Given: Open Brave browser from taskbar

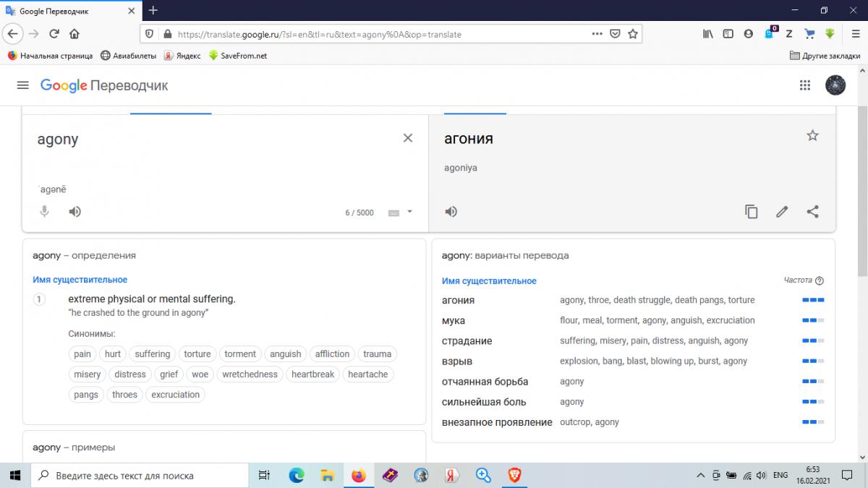Looking at the screenshot, I should (x=514, y=475).
